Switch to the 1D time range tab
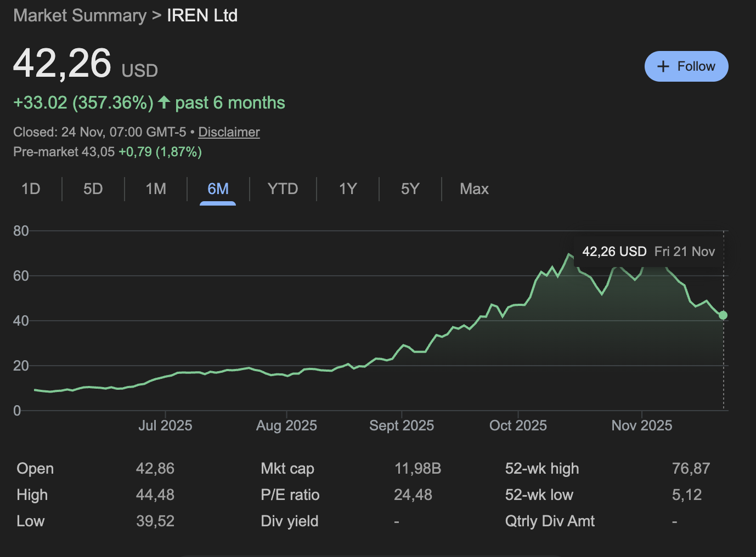 coord(31,189)
